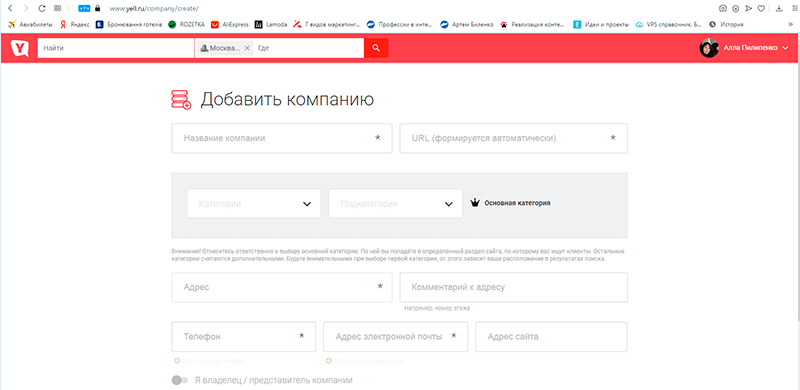Toggle the Я владелец / представитель компании switch

[180, 380]
